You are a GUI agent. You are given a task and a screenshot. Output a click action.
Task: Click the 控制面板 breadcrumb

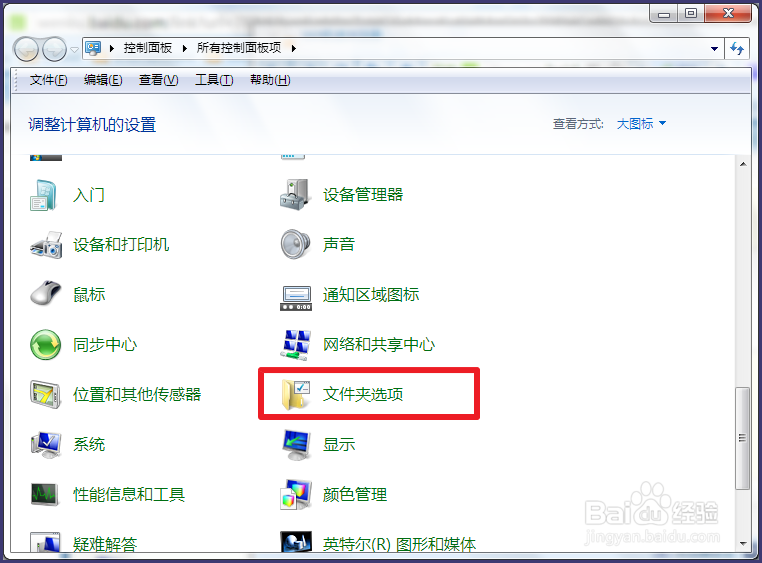pyautogui.click(x=148, y=48)
